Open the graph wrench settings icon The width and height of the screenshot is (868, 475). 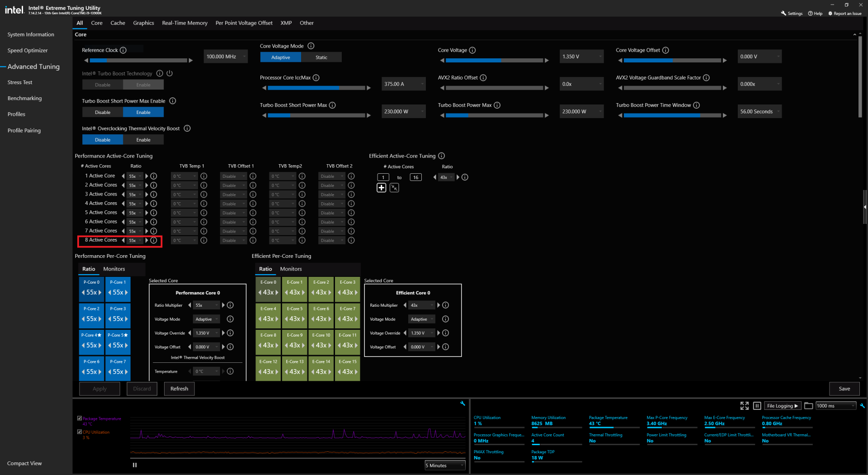(462, 403)
